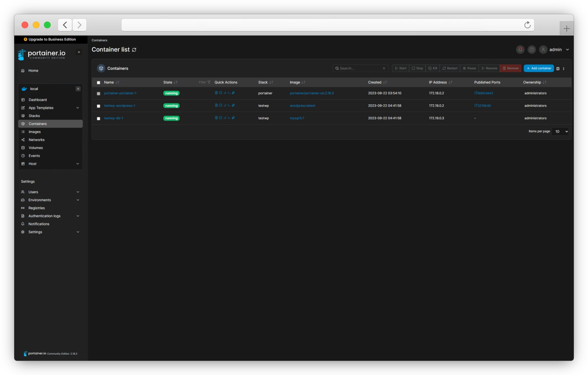This screenshot has width=588, height=375.
Task: Open Stacks in the sidebar
Action: click(x=34, y=116)
